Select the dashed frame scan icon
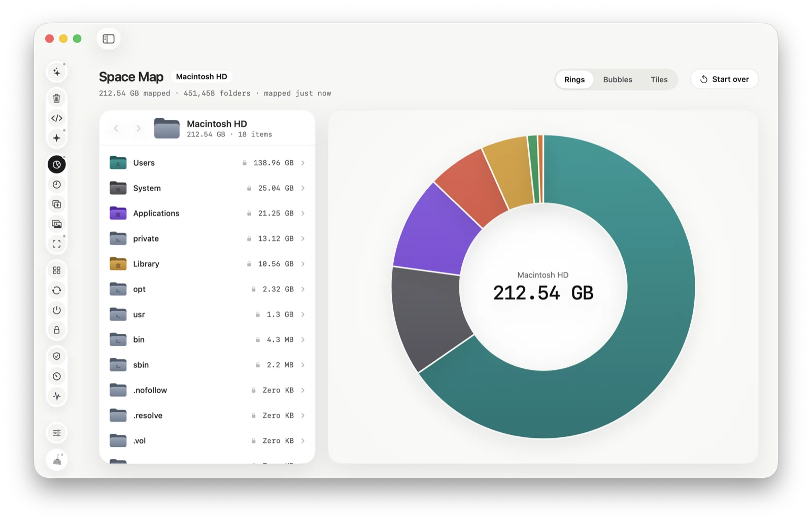812x523 pixels. (x=57, y=244)
